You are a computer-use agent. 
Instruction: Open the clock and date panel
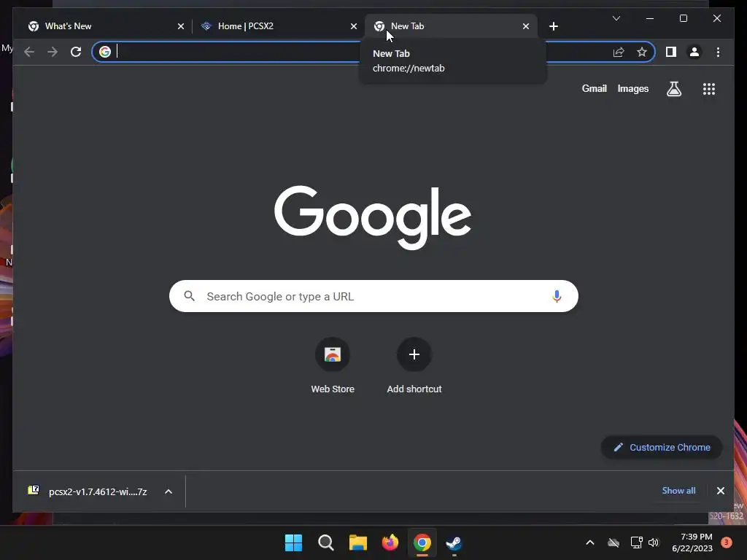click(x=692, y=542)
